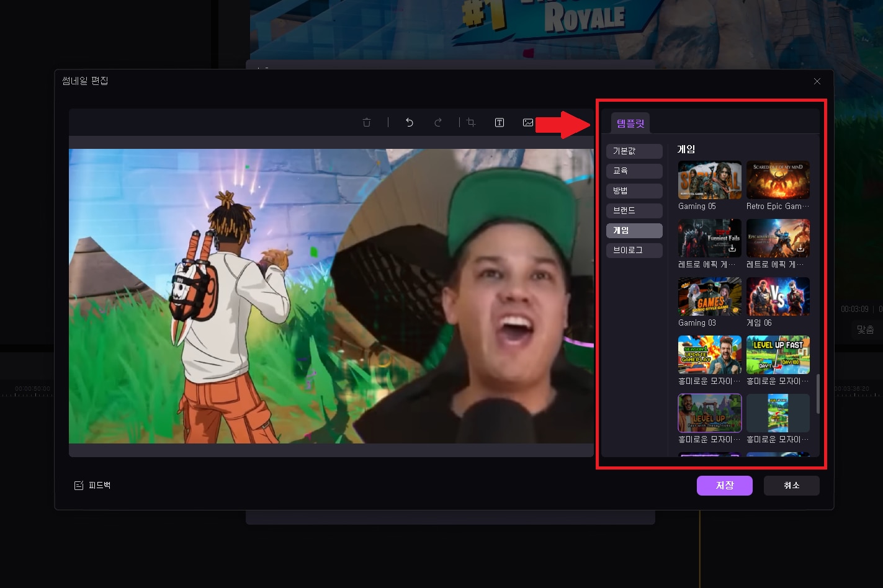Close the 썸네일 편집 dialog with X
Image resolution: width=883 pixels, height=588 pixels.
(817, 81)
